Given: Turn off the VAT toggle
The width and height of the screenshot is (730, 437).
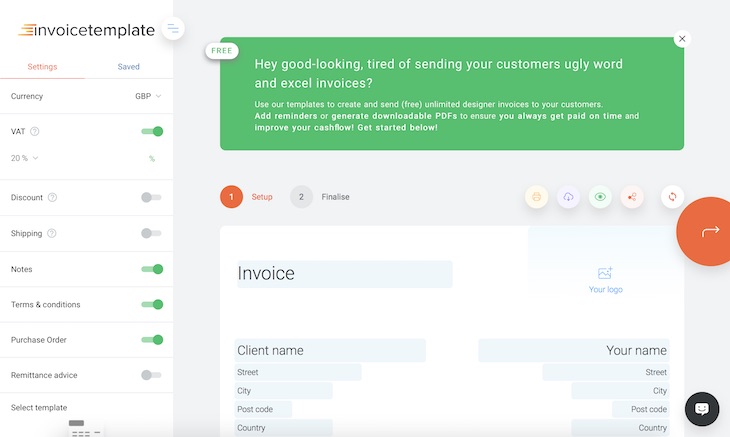Looking at the screenshot, I should click(x=152, y=131).
